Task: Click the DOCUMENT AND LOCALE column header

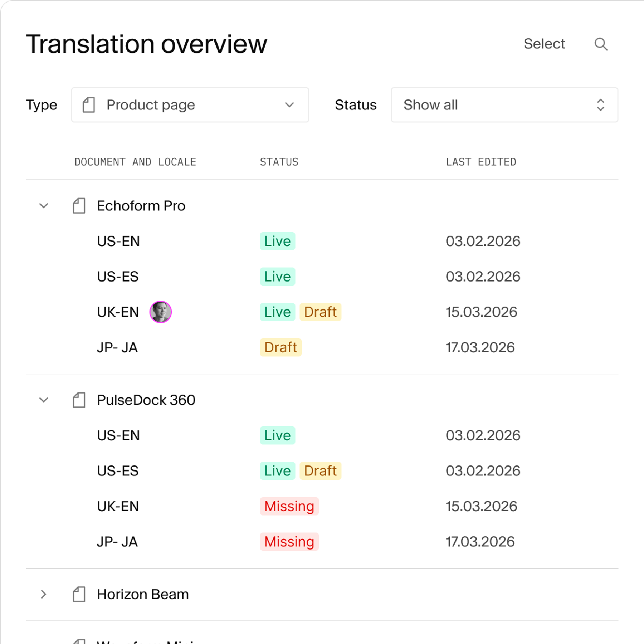Action: 135,162
